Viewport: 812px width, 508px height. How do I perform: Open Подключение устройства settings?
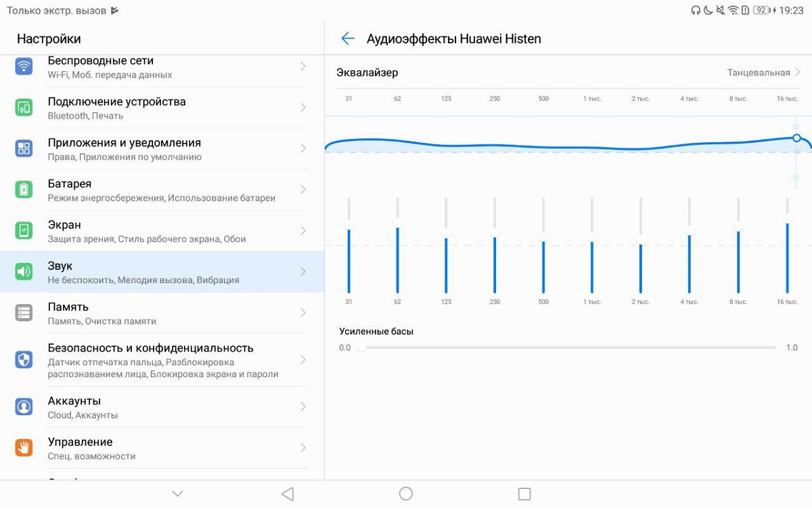tap(162, 108)
